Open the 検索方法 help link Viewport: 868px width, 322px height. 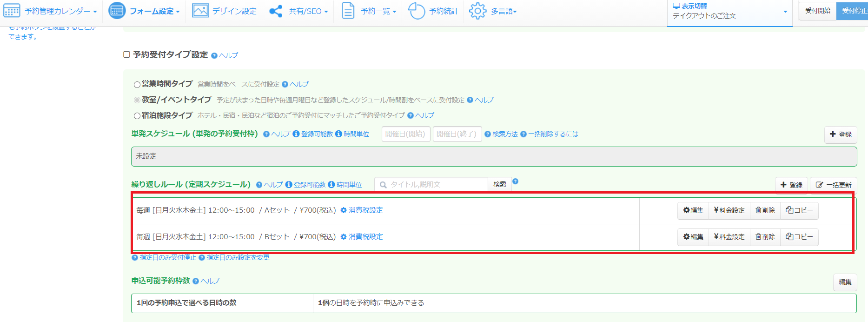(x=505, y=134)
